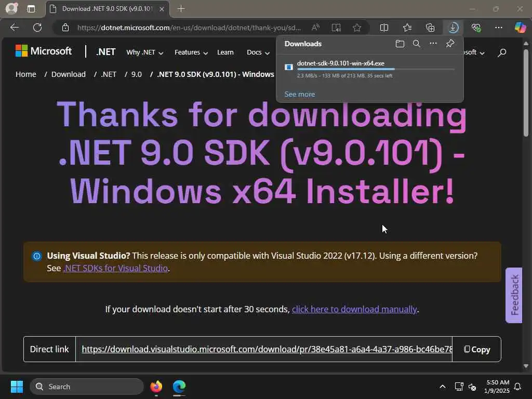
Task: Click the dotnet-sdk exe file icon
Action: (x=289, y=67)
